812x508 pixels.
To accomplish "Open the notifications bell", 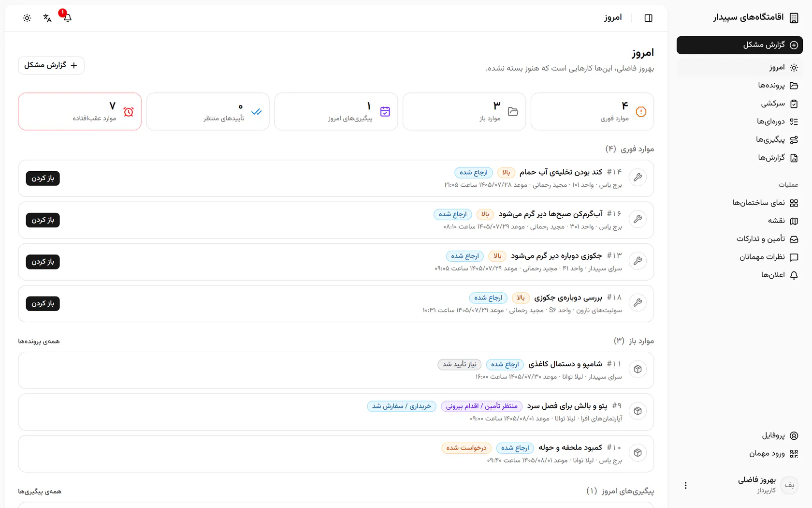I will [67, 18].
